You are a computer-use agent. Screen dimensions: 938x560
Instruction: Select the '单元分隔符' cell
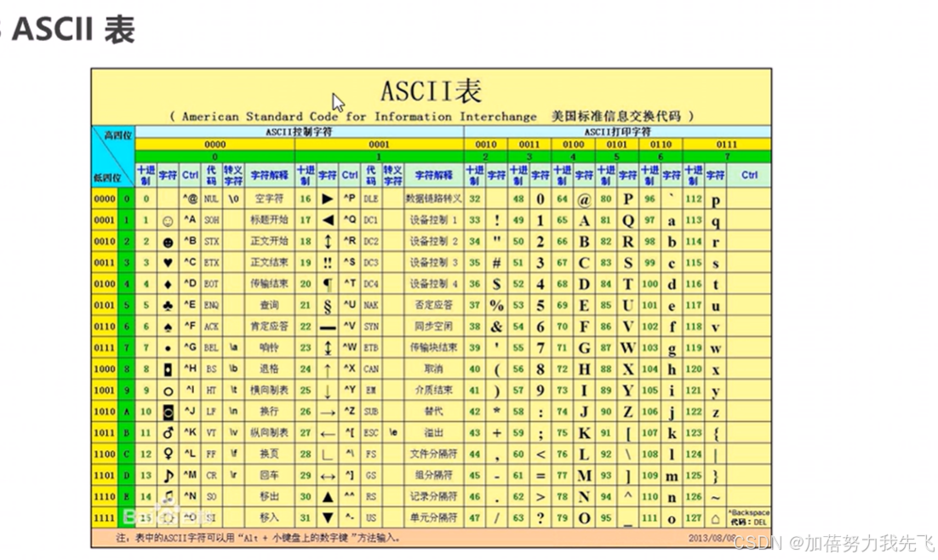point(434,517)
